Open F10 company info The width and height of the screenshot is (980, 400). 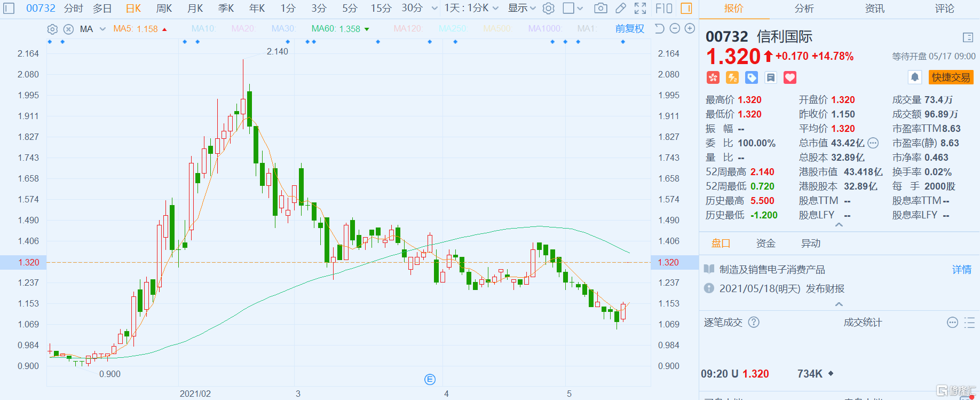(663, 8)
